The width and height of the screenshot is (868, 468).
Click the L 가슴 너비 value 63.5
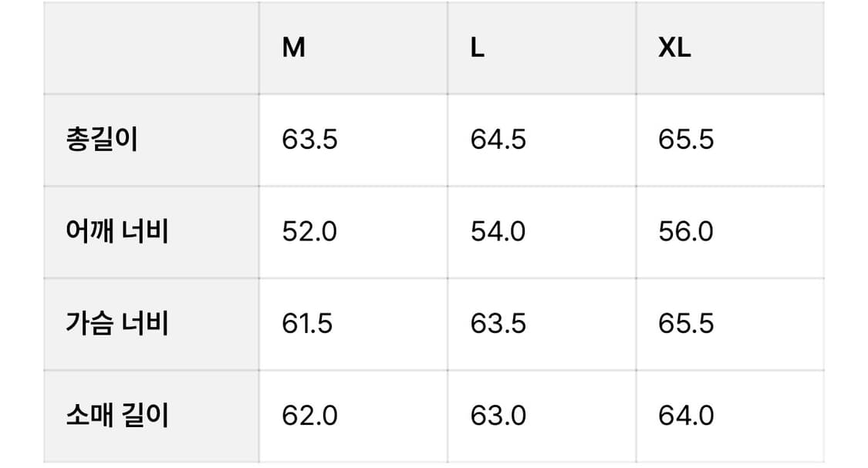coord(498,323)
